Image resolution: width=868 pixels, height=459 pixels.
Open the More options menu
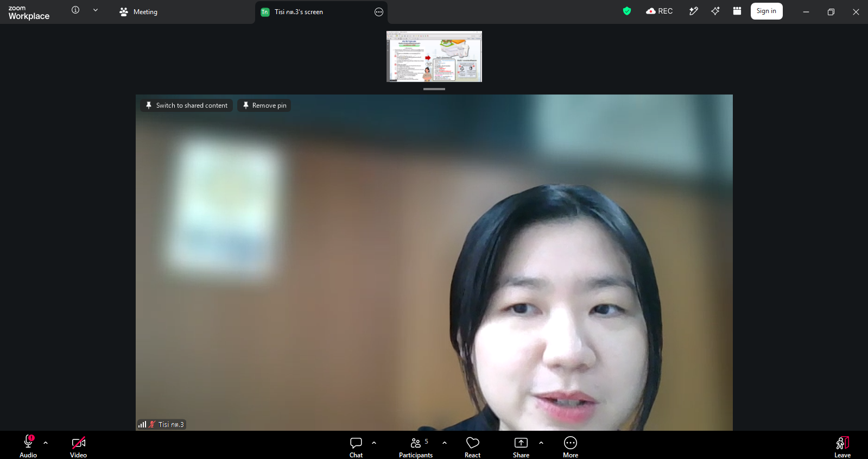point(571,447)
